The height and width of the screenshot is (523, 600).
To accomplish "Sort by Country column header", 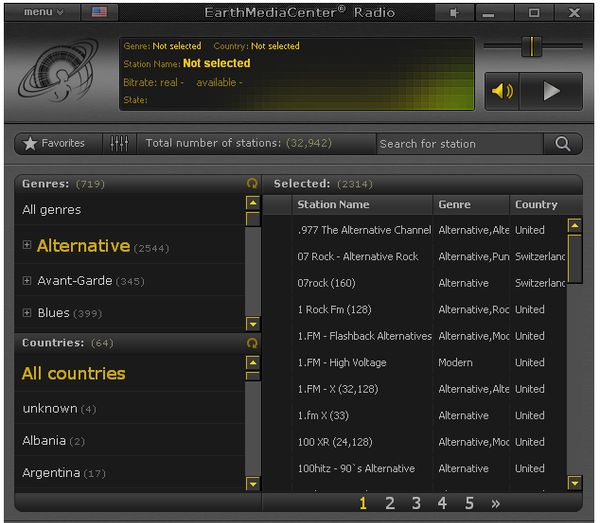I will (x=546, y=205).
